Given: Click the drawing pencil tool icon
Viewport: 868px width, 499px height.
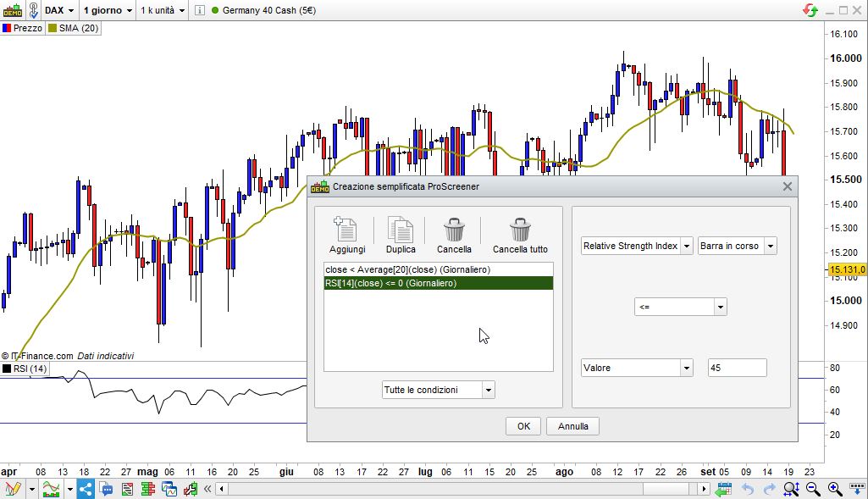Looking at the screenshot, I should (13, 489).
